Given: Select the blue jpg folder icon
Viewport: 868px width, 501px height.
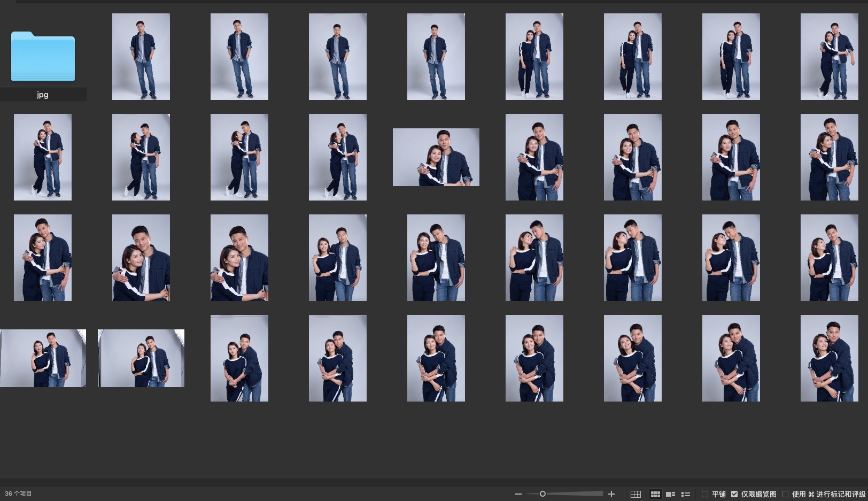Looking at the screenshot, I should [x=43, y=57].
